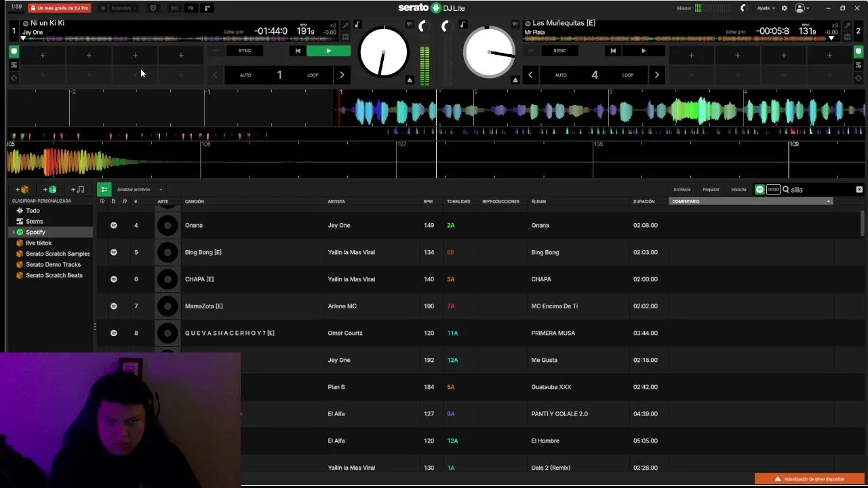Set first cue point on deck 1
Viewport: 868px width, 488px height.
pos(43,56)
